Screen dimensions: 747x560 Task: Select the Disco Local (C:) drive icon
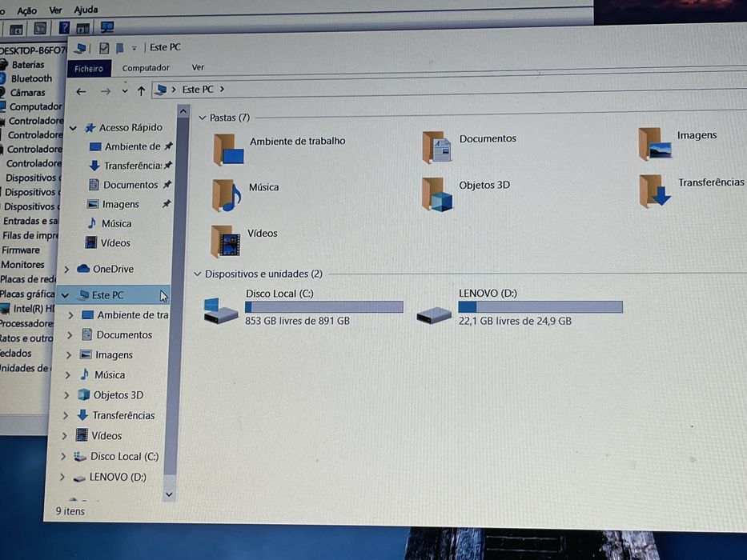[x=220, y=310]
